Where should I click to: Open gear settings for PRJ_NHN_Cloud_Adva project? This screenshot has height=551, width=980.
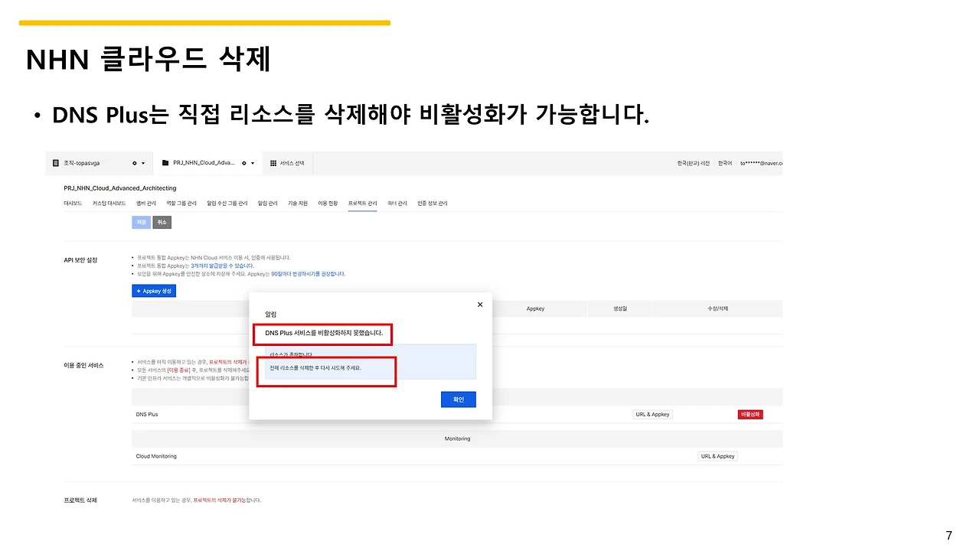pyautogui.click(x=243, y=163)
